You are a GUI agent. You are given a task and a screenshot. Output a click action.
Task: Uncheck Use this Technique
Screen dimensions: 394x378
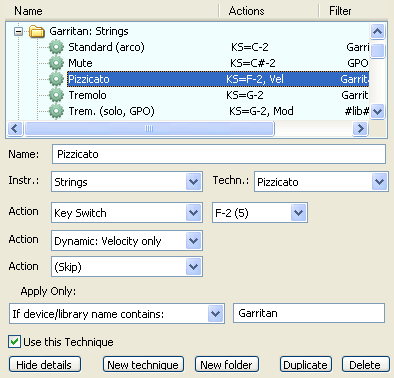[x=14, y=342]
